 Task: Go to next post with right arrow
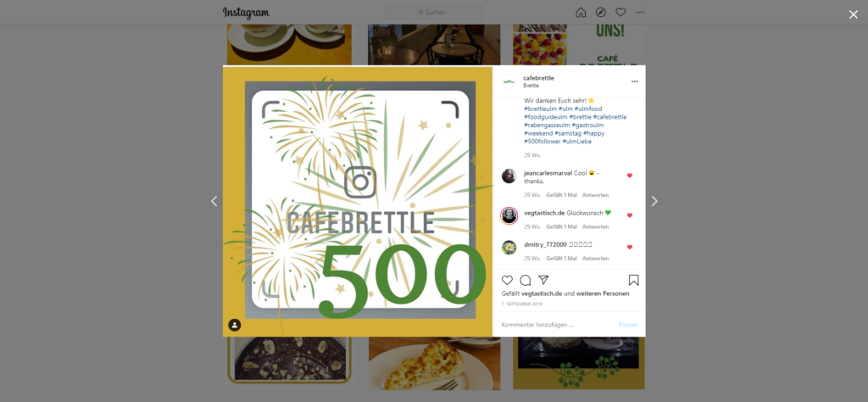[x=654, y=201]
